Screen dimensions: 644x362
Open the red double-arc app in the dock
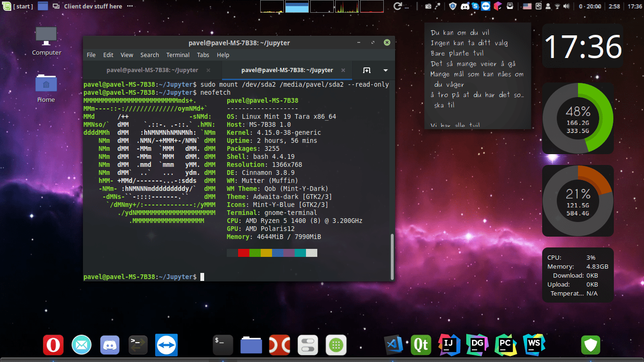click(x=279, y=345)
